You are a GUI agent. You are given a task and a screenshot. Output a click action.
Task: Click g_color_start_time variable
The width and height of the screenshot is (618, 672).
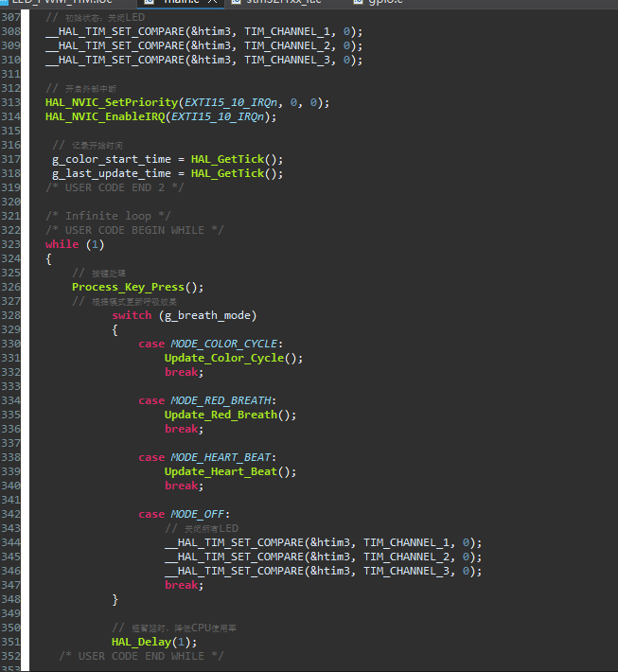point(112,159)
